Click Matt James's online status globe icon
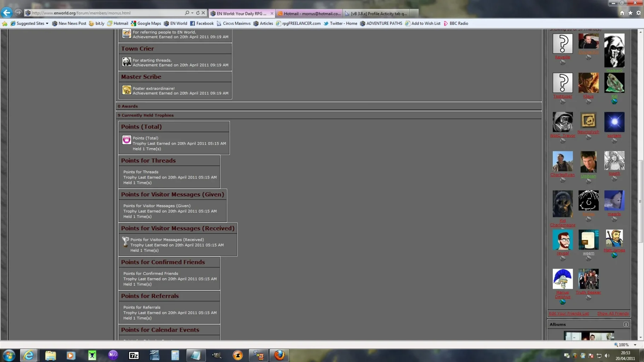Image resolution: width=644 pixels, height=362 pixels. coord(614,255)
